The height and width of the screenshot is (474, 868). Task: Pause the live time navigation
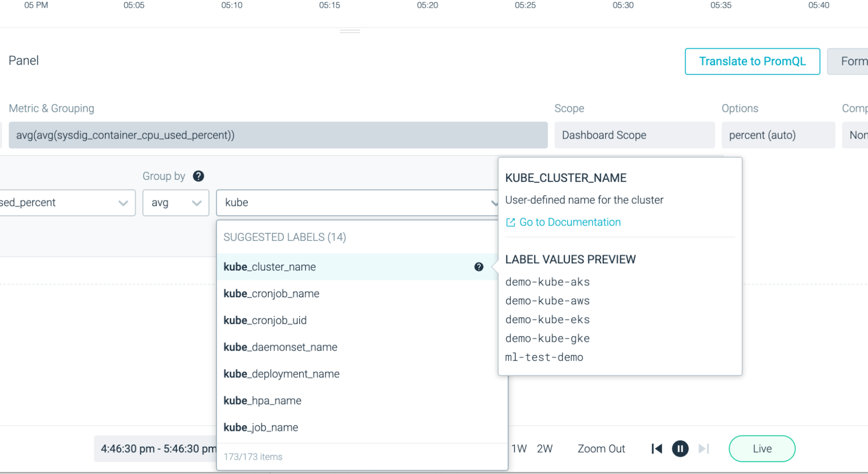click(680, 448)
